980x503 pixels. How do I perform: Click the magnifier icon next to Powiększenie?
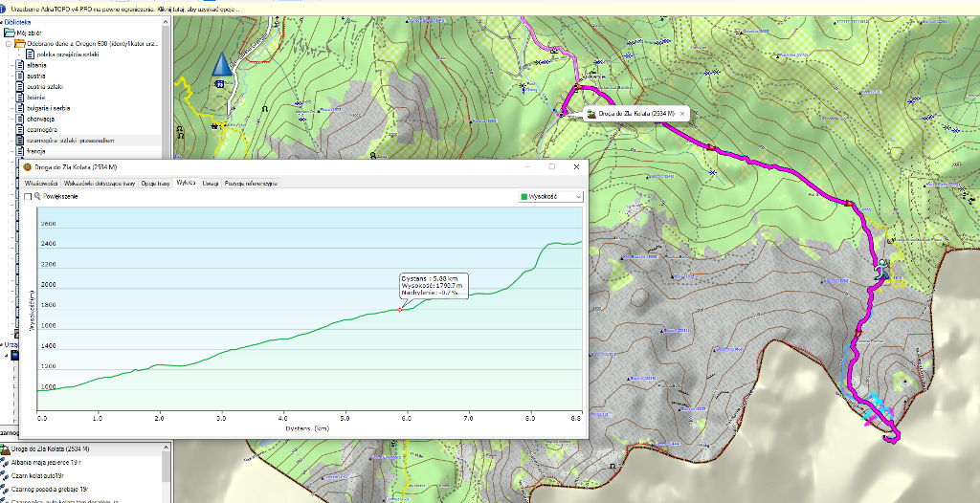pos(37,196)
